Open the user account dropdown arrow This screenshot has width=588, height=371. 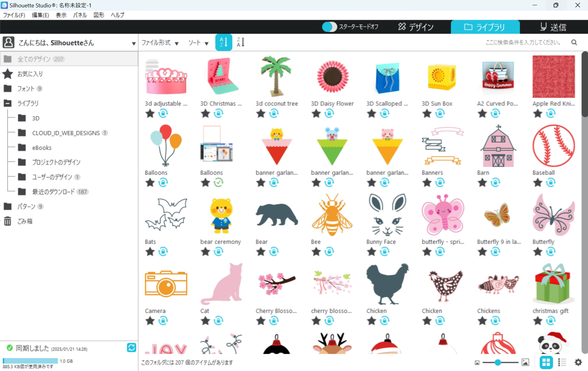(x=134, y=44)
